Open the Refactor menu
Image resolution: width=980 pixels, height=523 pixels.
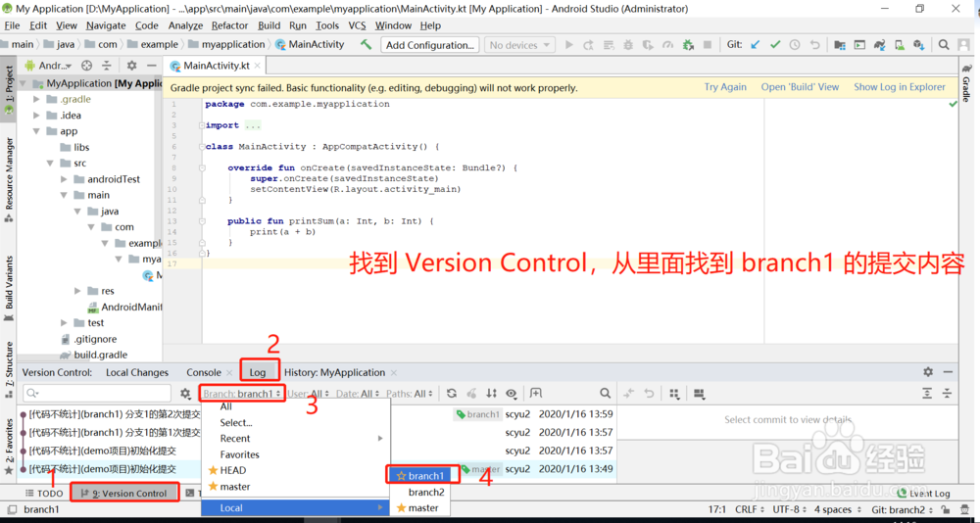click(230, 25)
